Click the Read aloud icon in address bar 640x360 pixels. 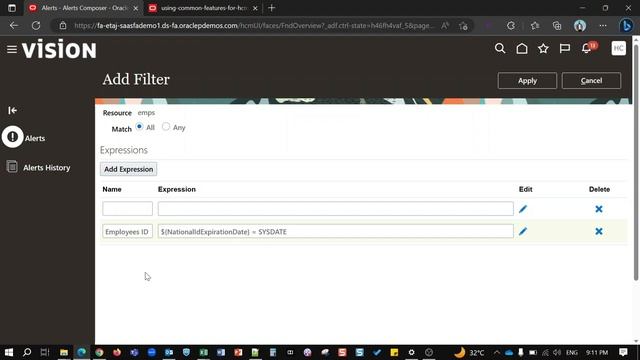click(445, 26)
